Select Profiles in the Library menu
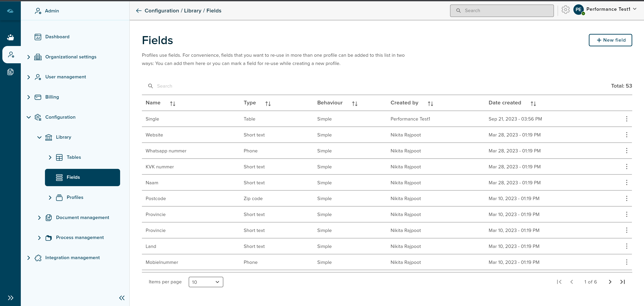 [x=75, y=197]
